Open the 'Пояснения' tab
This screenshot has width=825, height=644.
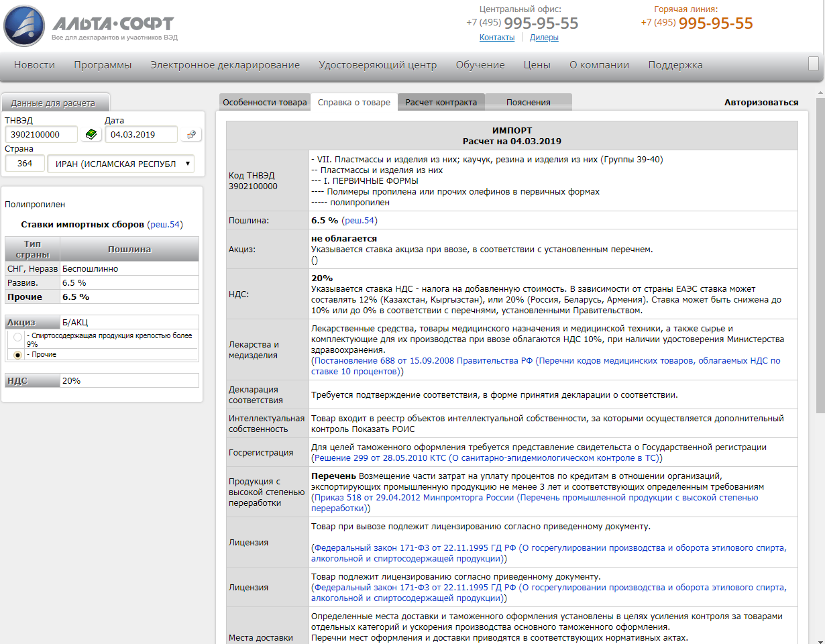pyautogui.click(x=528, y=103)
